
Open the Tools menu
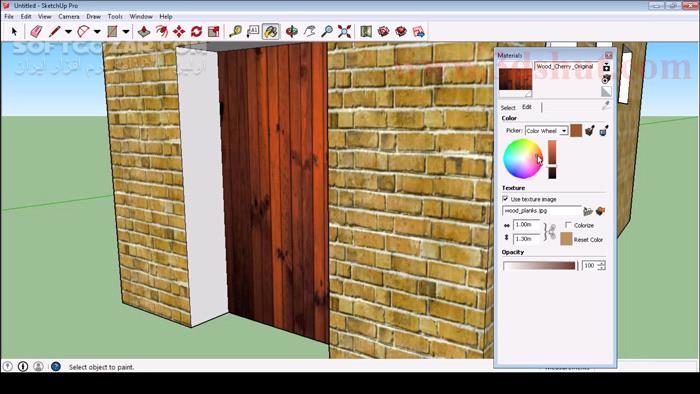(x=115, y=17)
